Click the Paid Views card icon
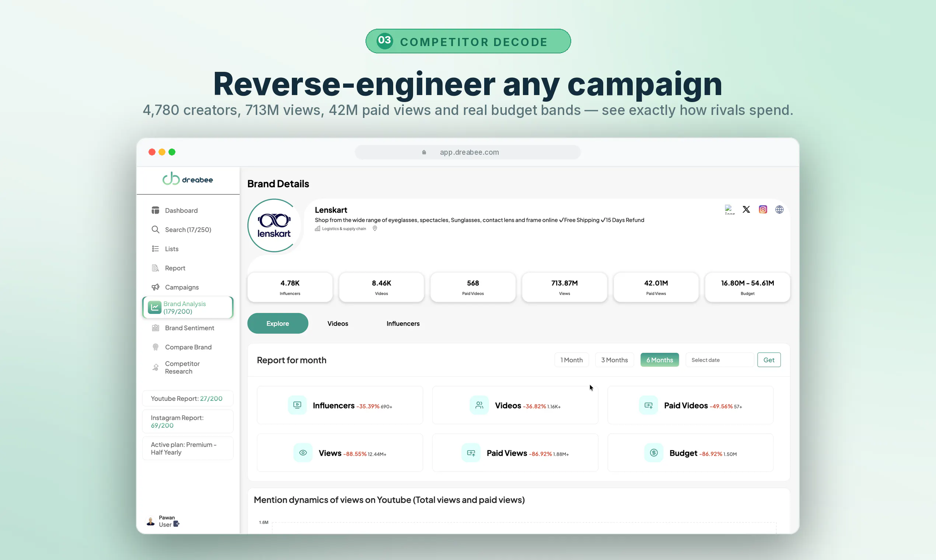Viewport: 936px width, 560px height. (x=471, y=453)
